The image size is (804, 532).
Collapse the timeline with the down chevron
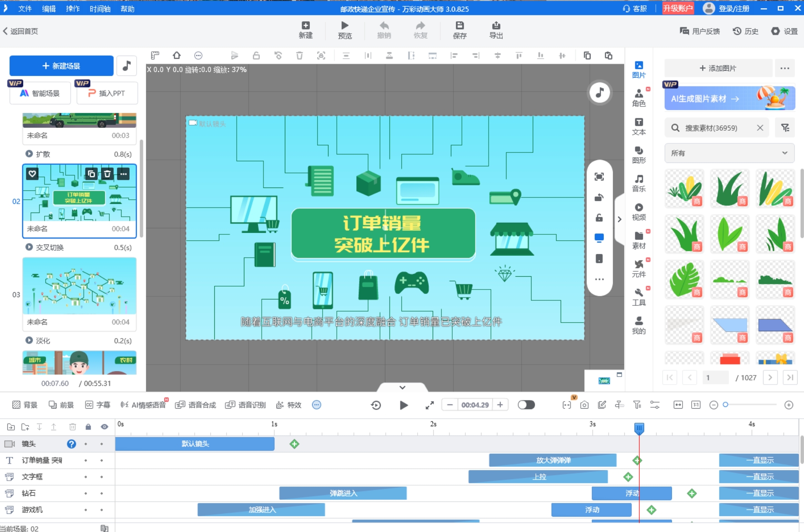(x=402, y=387)
